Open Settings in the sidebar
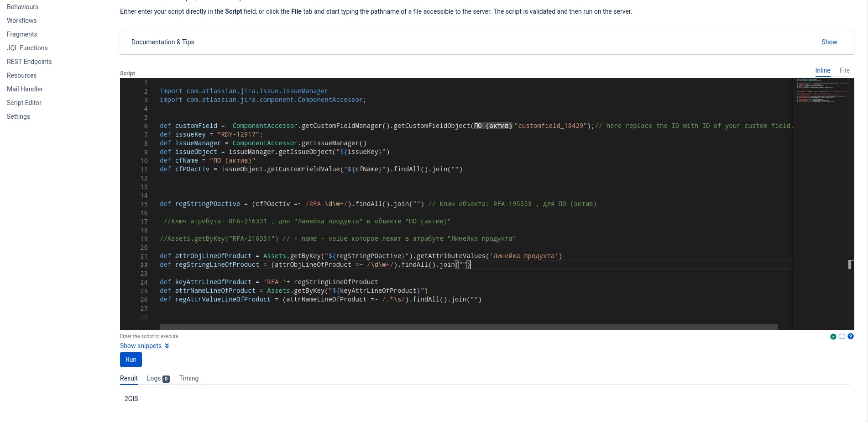This screenshot has height=423, width=868. point(18,116)
